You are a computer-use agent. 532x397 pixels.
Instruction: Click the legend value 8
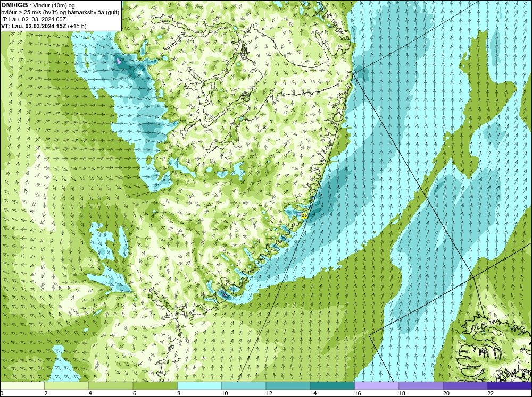[x=179, y=393]
